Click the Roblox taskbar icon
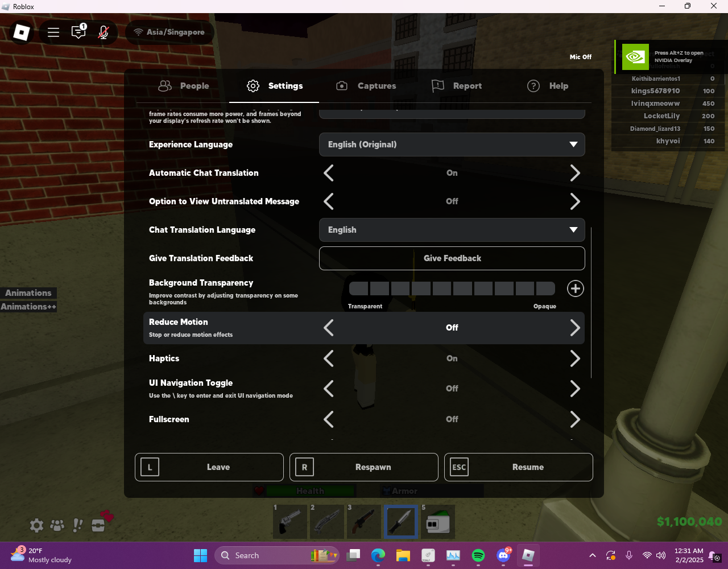728x569 pixels. pos(528,555)
